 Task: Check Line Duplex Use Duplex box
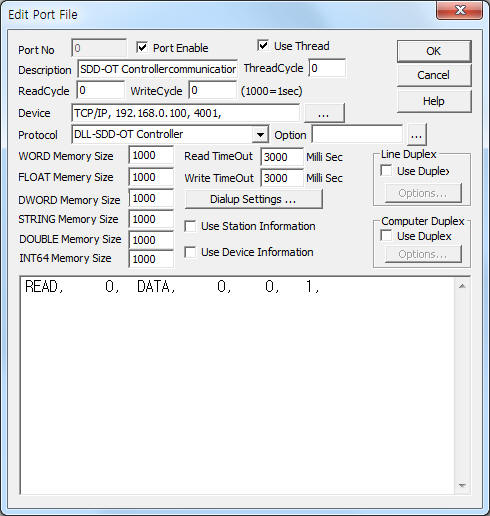tap(386, 171)
